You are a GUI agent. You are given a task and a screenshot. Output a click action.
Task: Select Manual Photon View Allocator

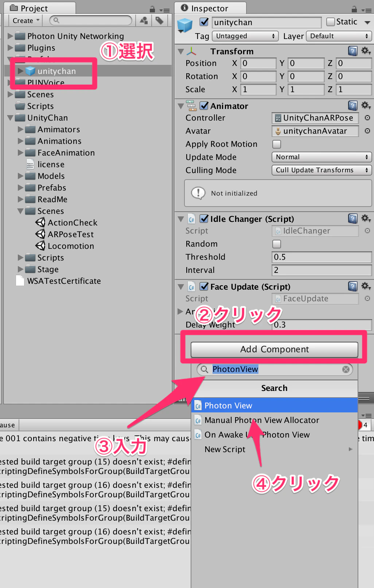coord(274,420)
